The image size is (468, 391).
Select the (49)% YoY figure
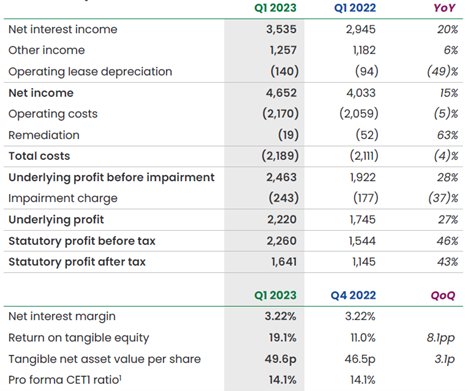click(443, 71)
